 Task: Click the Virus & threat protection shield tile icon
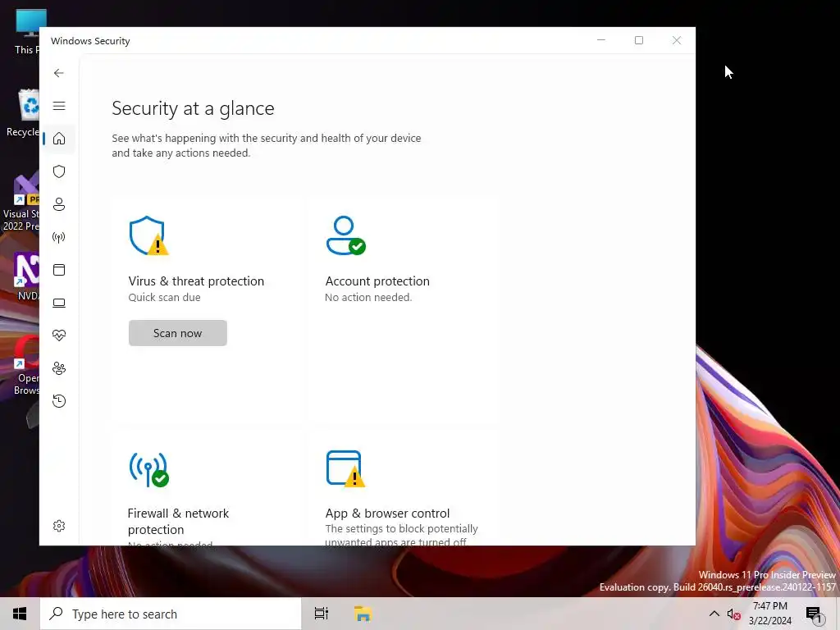pyautogui.click(x=148, y=235)
